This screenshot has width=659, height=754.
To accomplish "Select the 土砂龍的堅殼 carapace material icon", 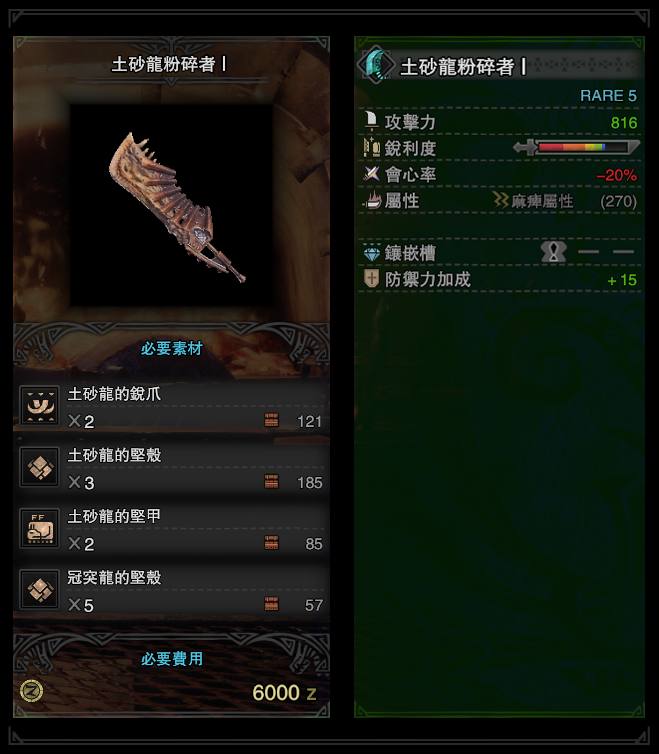I will 40,467.
